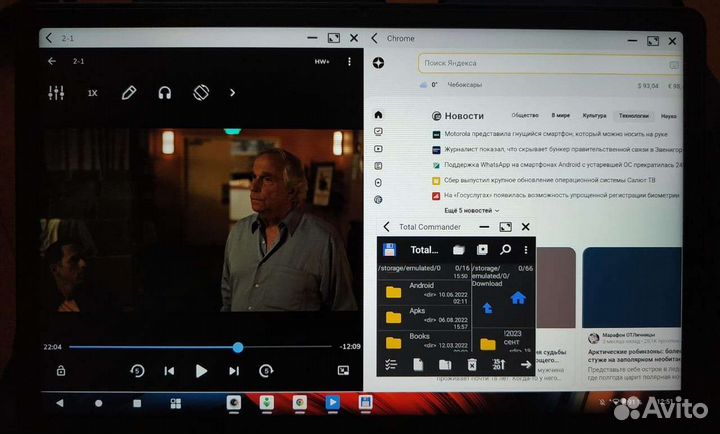Click the blue home icon in Total Commander
This screenshot has height=434, width=720.
coord(518,297)
